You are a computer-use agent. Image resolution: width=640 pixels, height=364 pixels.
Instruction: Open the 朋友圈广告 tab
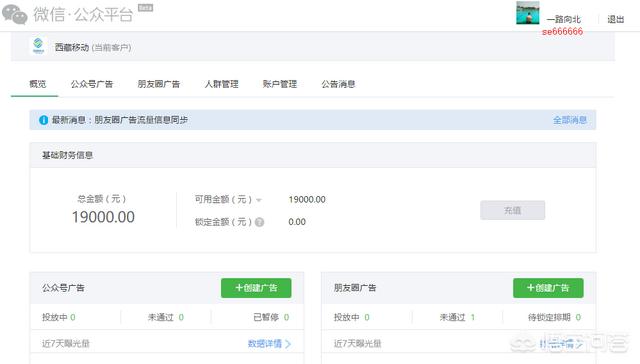(159, 84)
